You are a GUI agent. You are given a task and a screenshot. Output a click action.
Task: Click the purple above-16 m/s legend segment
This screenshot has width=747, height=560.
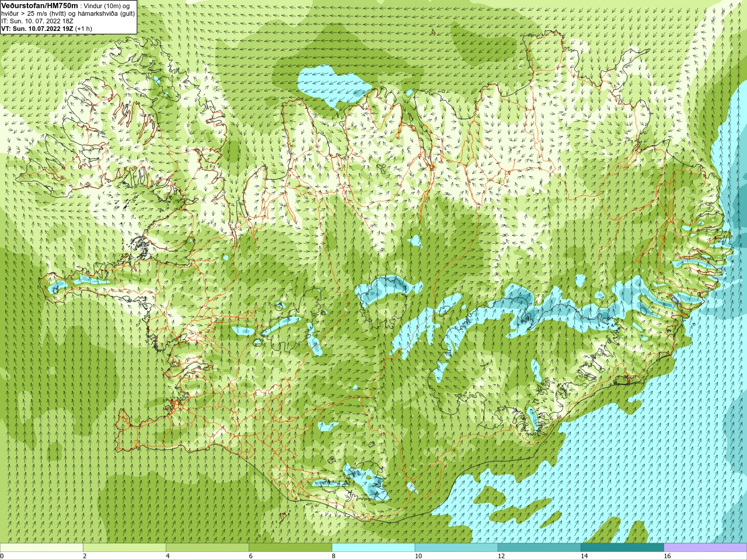pyautogui.click(x=706, y=548)
